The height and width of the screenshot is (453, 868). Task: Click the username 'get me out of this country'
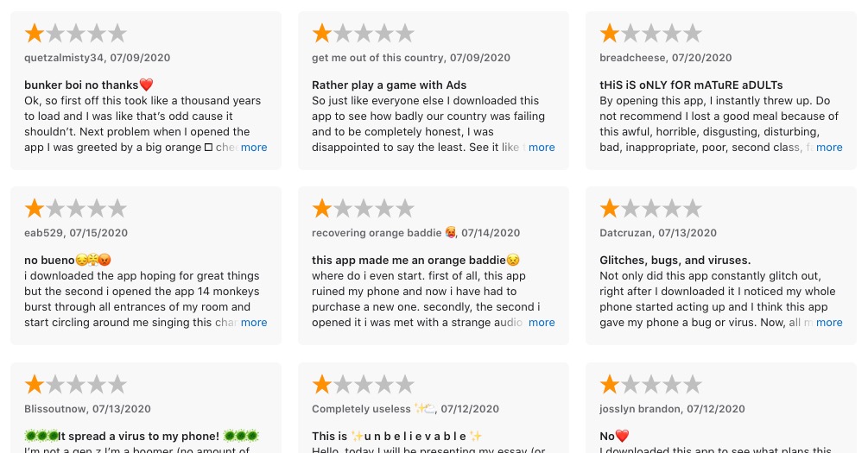click(x=377, y=58)
